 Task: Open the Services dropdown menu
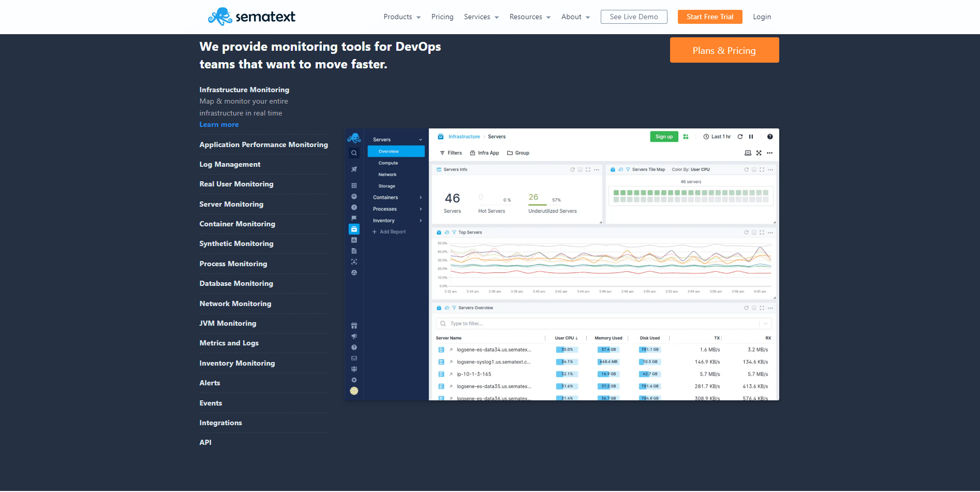pyautogui.click(x=481, y=17)
